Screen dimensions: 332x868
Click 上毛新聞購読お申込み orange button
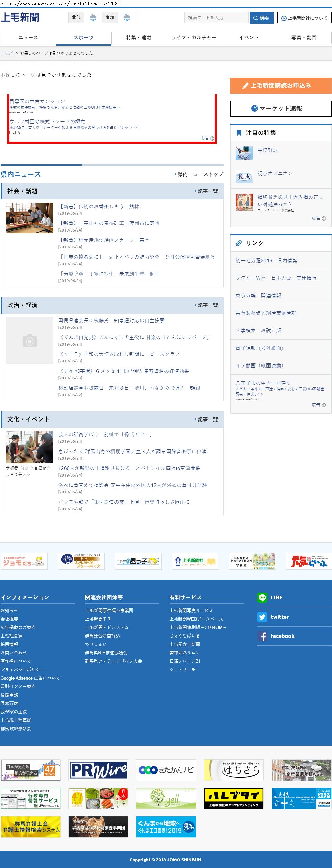coord(281,86)
